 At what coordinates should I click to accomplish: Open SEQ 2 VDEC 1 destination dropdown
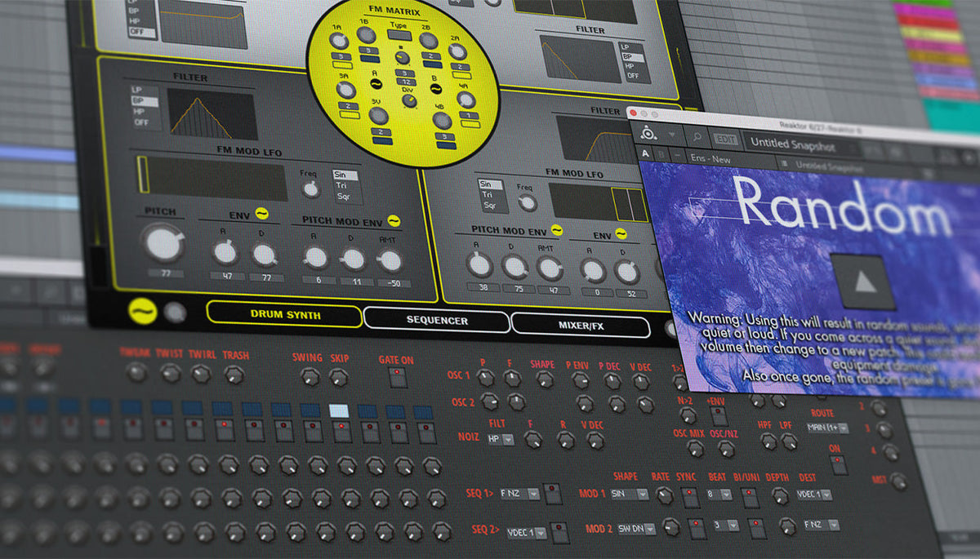point(525,532)
